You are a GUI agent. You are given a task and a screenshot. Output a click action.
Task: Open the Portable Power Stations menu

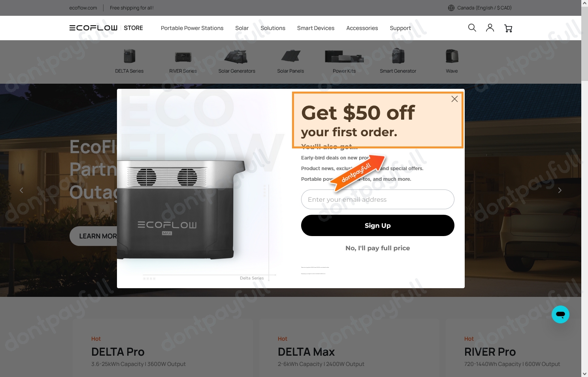tap(192, 28)
